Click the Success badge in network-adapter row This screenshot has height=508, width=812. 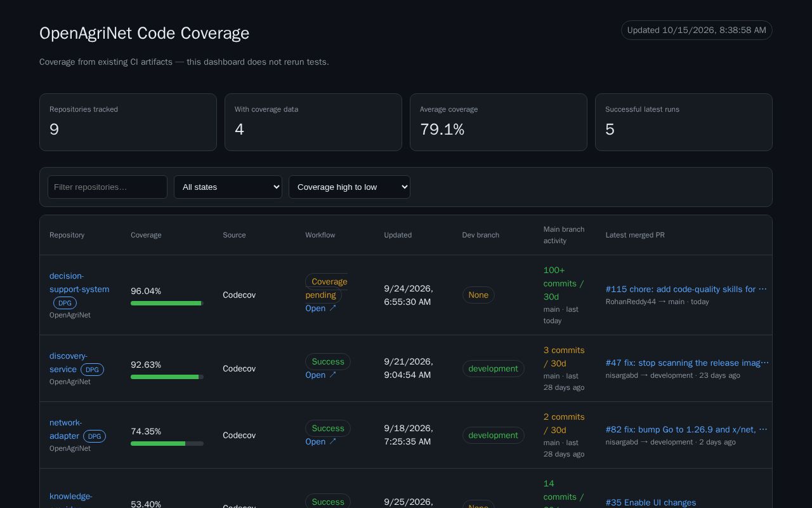pos(328,428)
